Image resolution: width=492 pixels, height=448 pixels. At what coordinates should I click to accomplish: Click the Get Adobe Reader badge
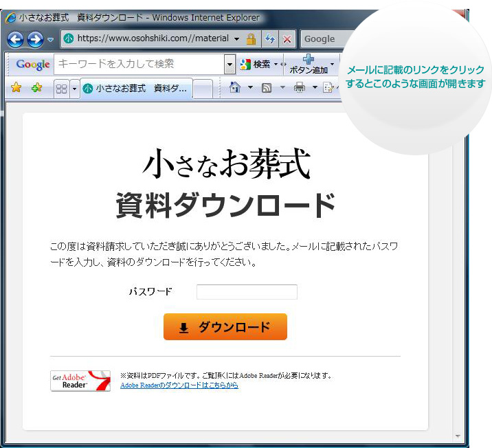(x=80, y=381)
